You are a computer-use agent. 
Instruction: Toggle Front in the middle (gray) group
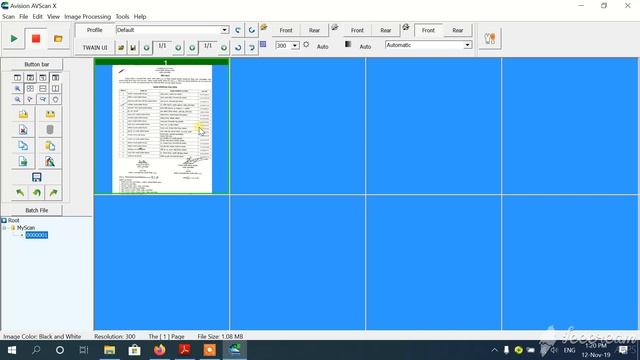click(357, 30)
